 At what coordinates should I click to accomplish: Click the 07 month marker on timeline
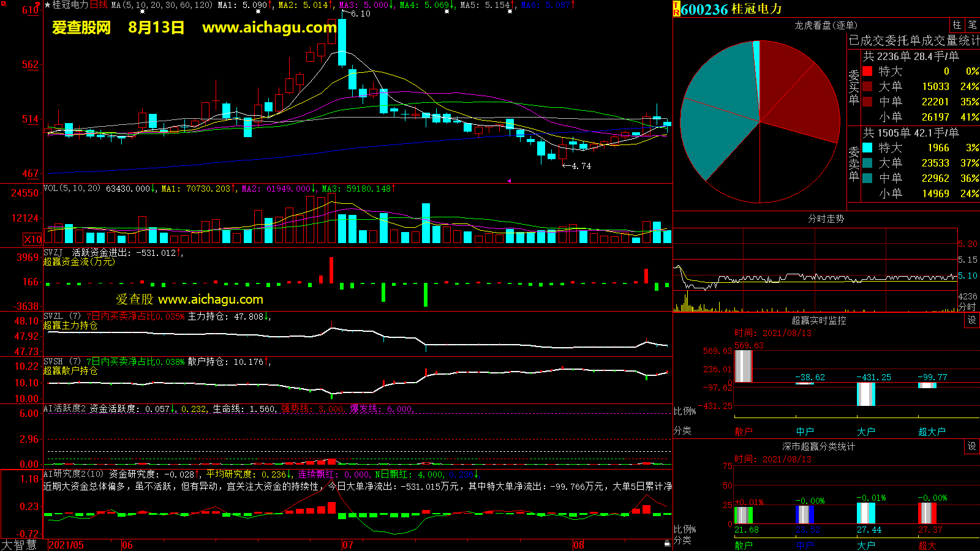347,545
